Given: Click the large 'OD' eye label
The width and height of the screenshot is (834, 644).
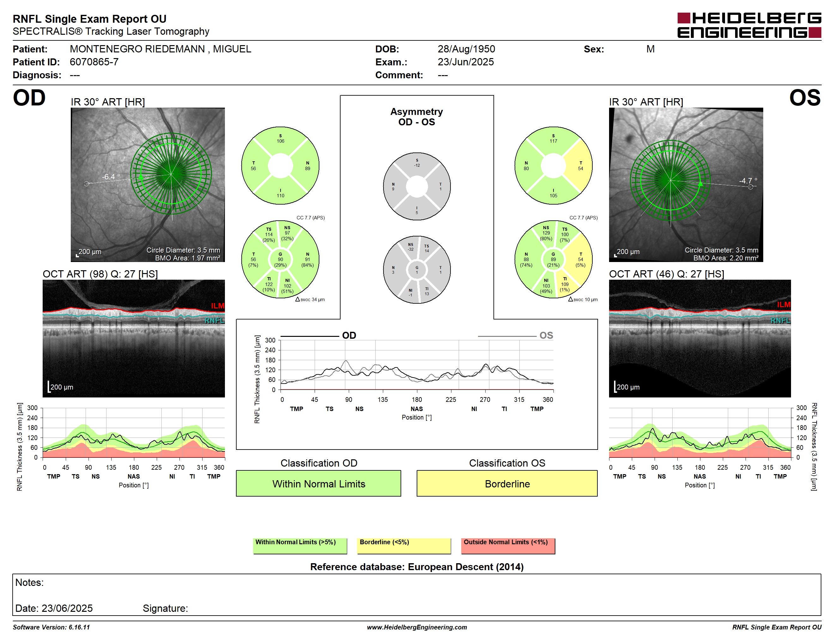Looking at the screenshot, I should pos(29,98).
